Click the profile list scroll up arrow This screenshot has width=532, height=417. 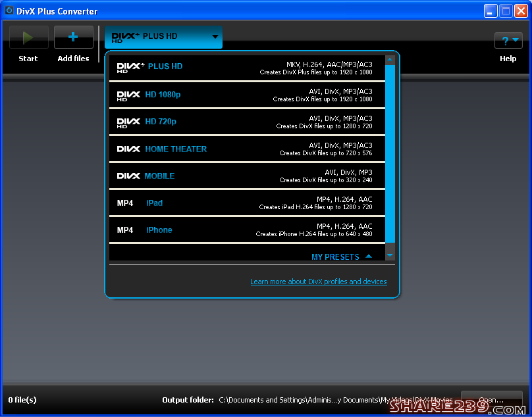click(390, 60)
